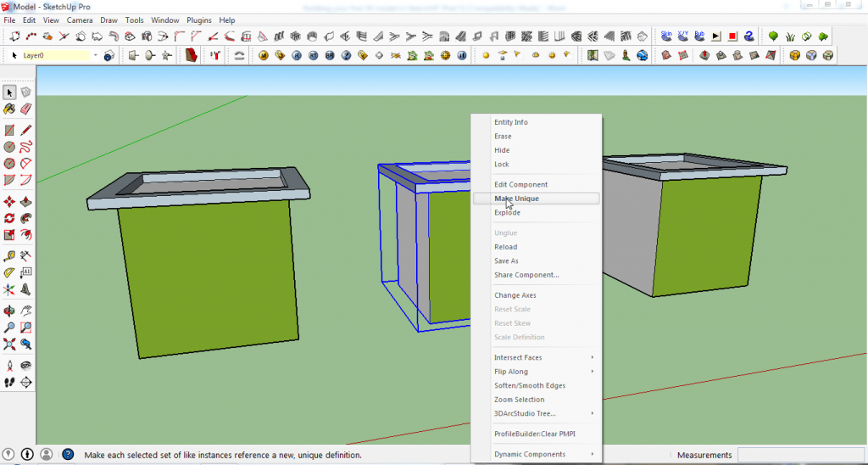The width and height of the screenshot is (868, 465).
Task: Select the Polygon tool
Action: [9, 164]
